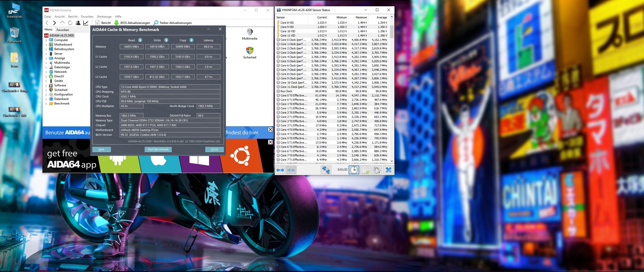The image size is (644, 272).
Task: Open Papierkorb recycle bin icon
Action: (x=15, y=35)
